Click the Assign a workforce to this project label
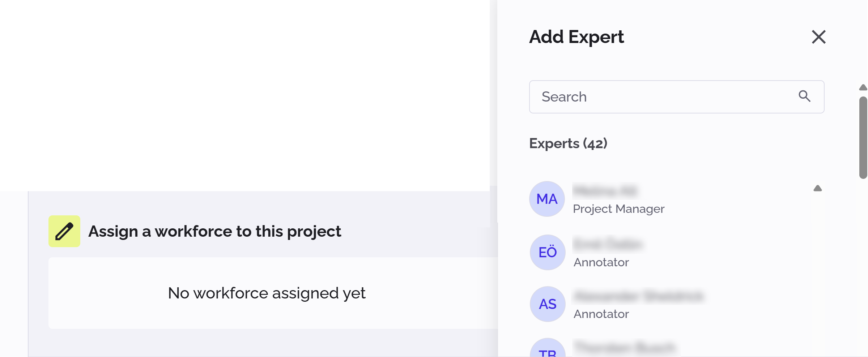Image resolution: width=868 pixels, height=357 pixels. coord(215,231)
